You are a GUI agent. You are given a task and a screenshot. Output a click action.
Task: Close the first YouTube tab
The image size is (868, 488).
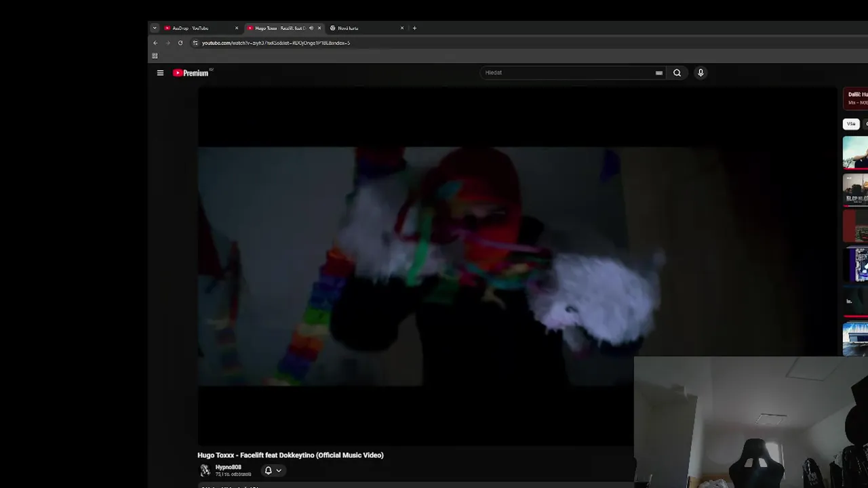coord(237,28)
